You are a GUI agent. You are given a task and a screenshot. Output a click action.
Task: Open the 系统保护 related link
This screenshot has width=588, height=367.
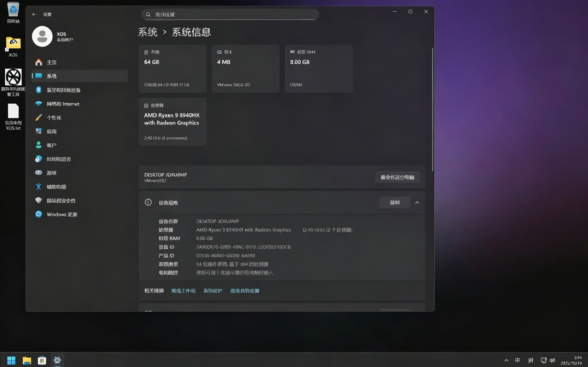click(x=213, y=291)
